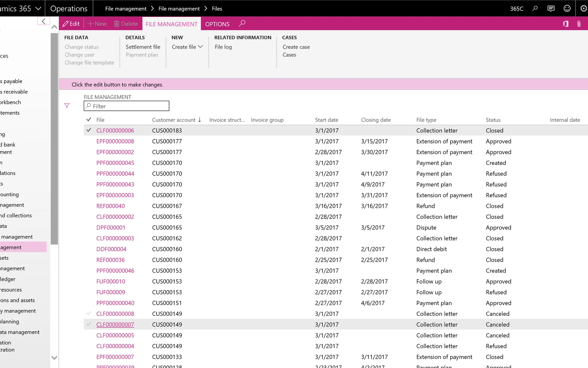Click the New plus button
This screenshot has width=588, height=368.
pos(97,24)
